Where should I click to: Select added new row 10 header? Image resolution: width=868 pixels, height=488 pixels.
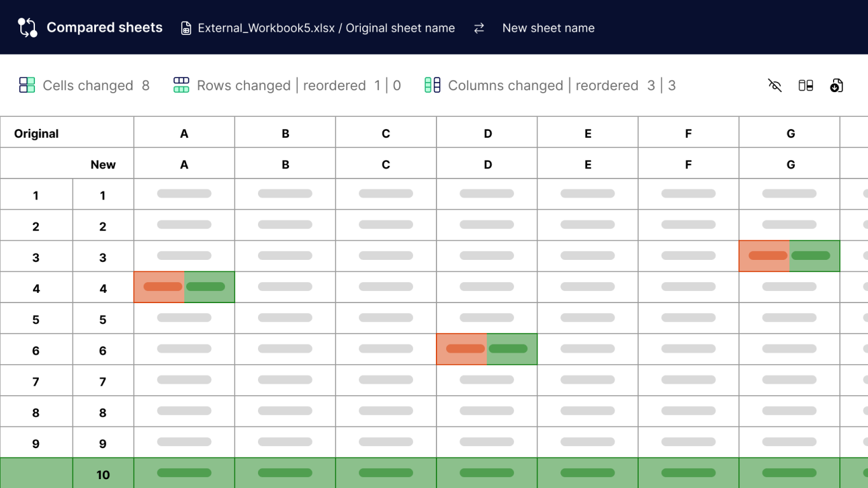[x=103, y=475]
